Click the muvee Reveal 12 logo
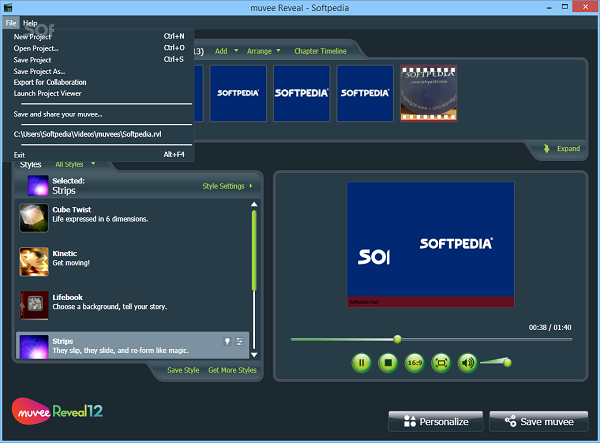This screenshot has height=443, width=600. (x=57, y=411)
